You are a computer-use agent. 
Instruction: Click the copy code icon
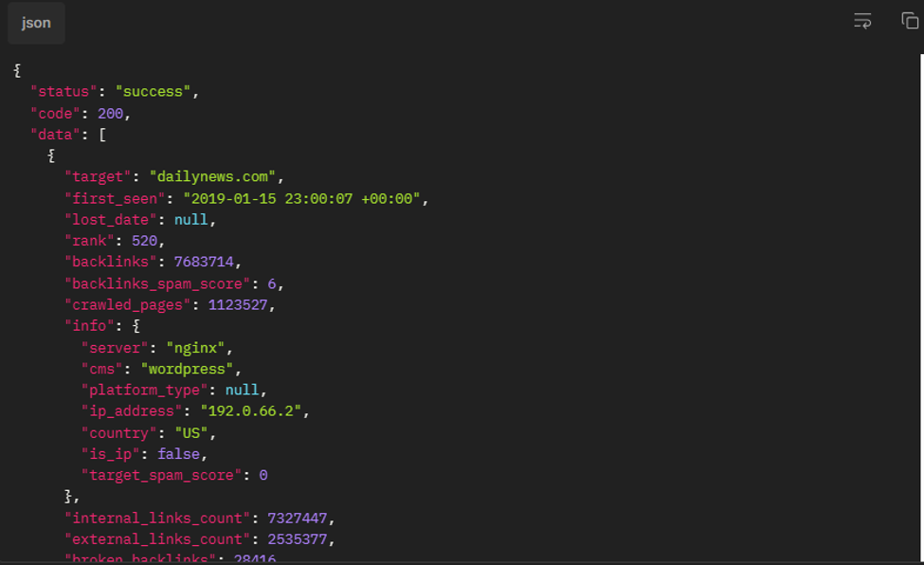[x=910, y=21]
